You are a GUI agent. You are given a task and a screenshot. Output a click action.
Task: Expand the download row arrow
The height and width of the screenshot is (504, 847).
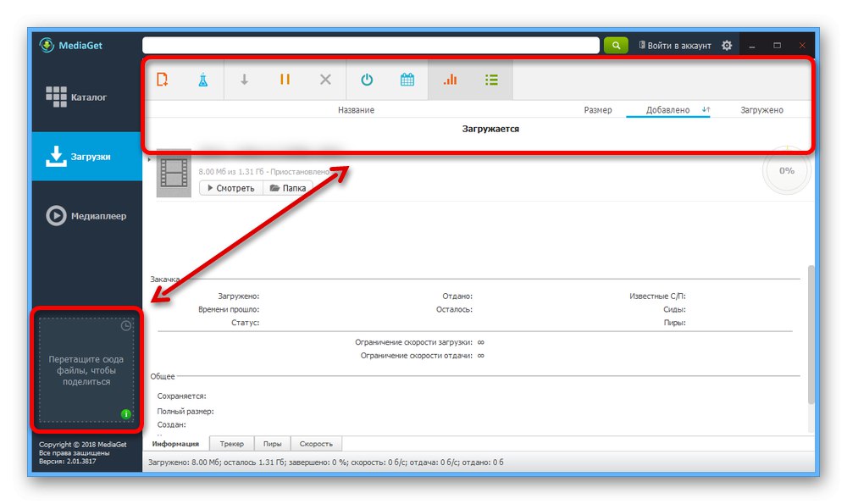point(149,160)
